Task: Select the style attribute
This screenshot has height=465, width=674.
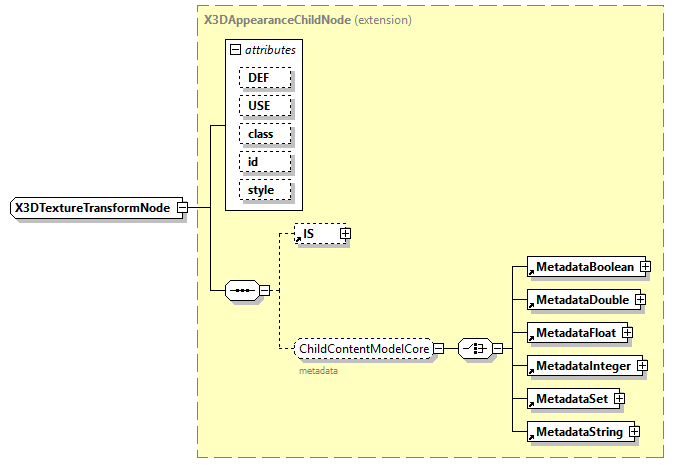Action: click(264, 189)
